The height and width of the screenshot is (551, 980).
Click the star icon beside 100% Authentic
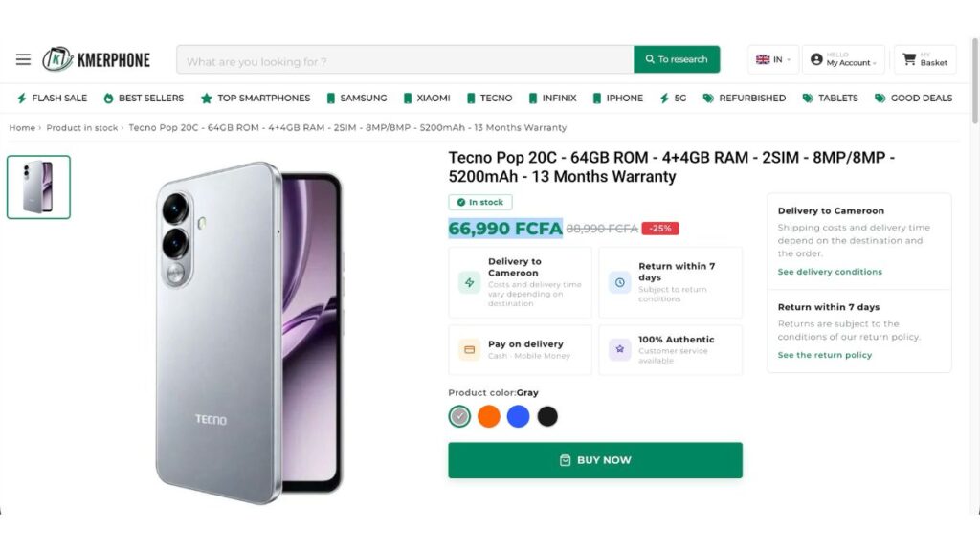pos(620,349)
